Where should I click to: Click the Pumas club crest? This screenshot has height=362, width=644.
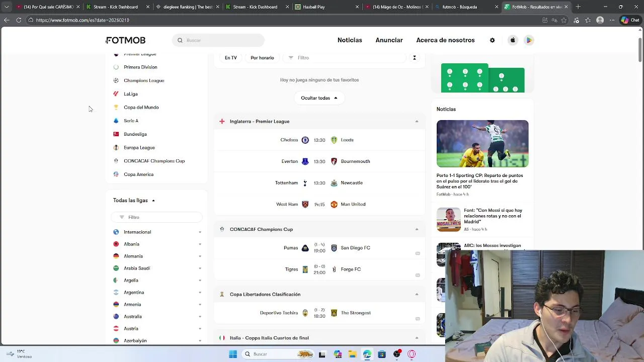pos(305,248)
